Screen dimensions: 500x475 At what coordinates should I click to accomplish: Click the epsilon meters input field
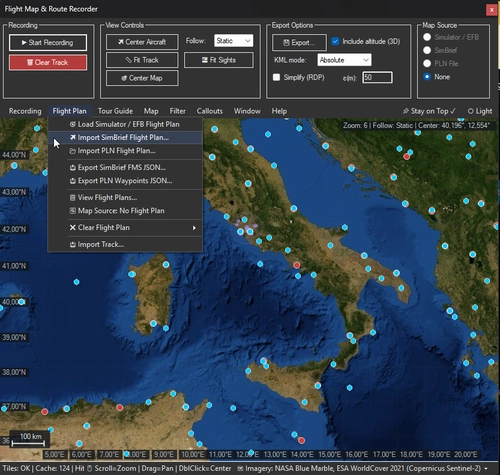click(x=377, y=77)
